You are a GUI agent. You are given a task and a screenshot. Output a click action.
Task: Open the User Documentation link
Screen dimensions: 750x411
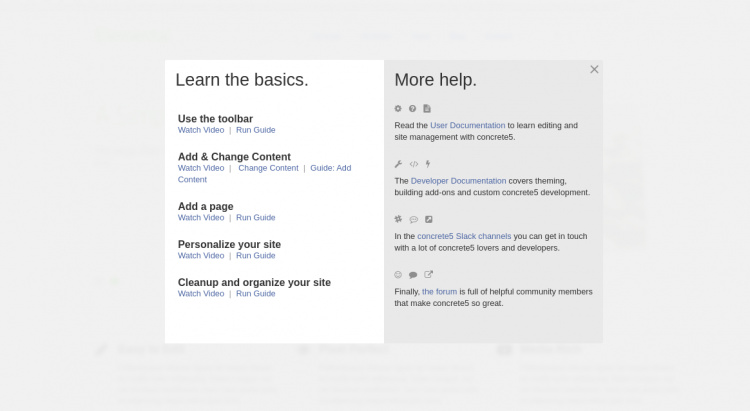(x=468, y=125)
